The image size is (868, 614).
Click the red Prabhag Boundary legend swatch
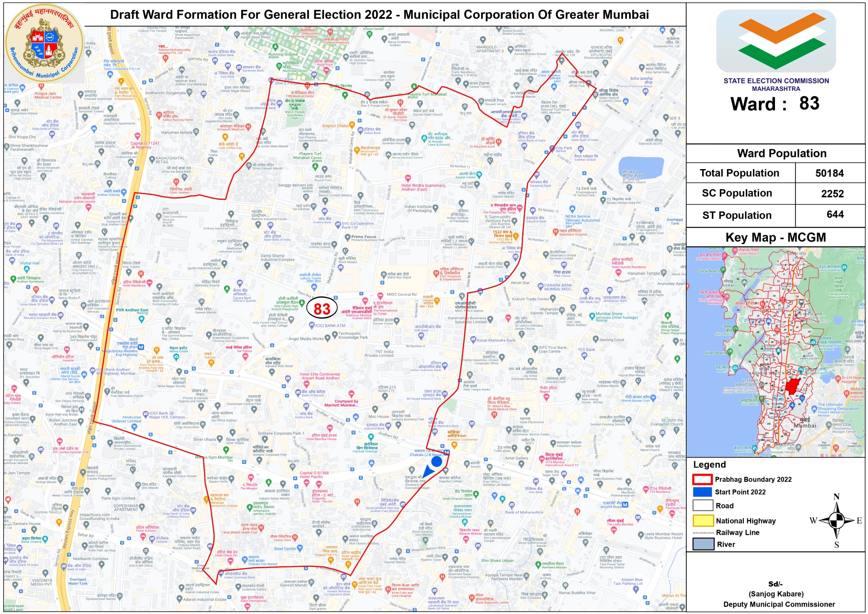(x=702, y=479)
